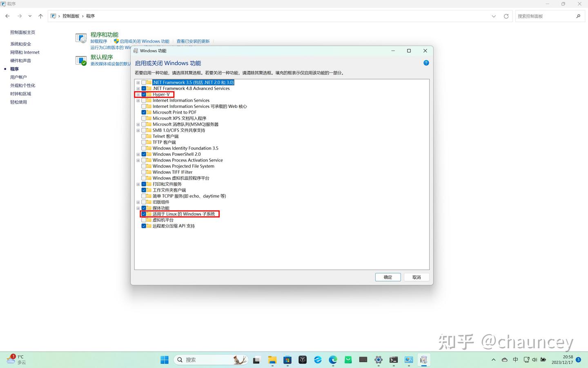Disable 适用于 Linux 的 Windows 子系统
Screen dimensions: 588x368
pyautogui.click(x=144, y=214)
